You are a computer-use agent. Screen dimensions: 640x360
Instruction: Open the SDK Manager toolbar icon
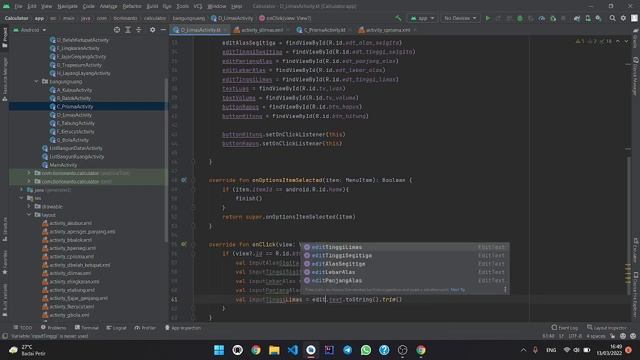point(598,18)
